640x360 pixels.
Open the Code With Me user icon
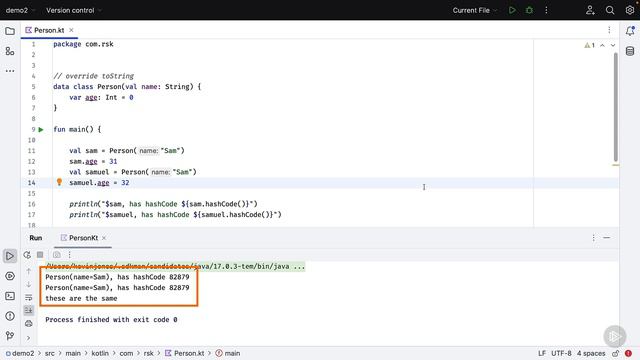pos(590,10)
